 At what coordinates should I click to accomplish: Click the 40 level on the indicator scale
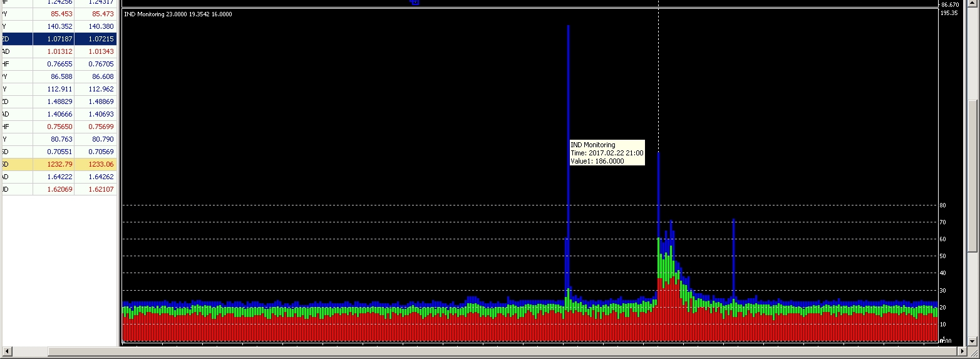tap(943, 273)
